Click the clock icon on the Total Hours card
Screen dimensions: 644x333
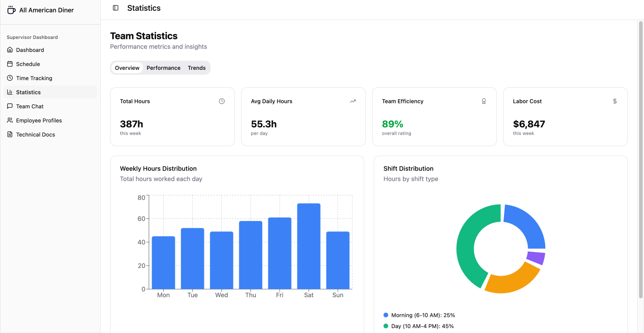pyautogui.click(x=222, y=101)
